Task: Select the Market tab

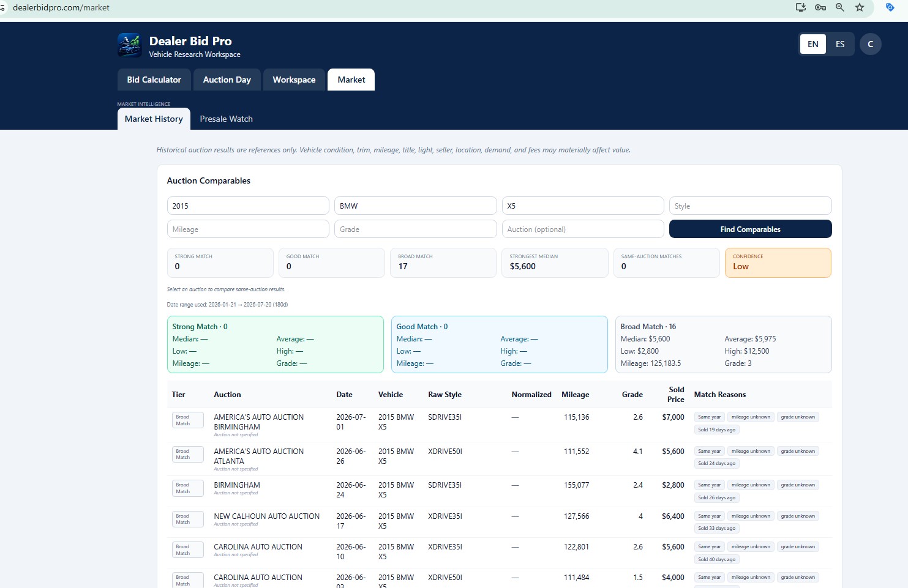Action: 351,80
